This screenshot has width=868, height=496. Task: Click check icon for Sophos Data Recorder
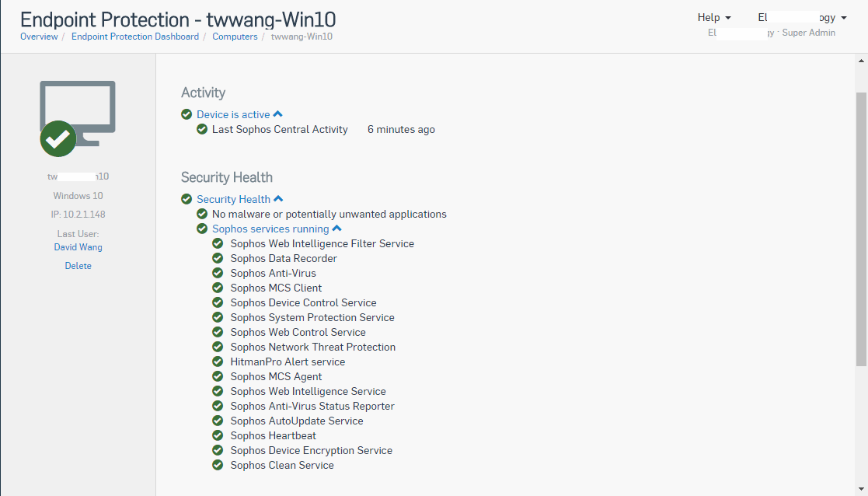pyautogui.click(x=218, y=259)
